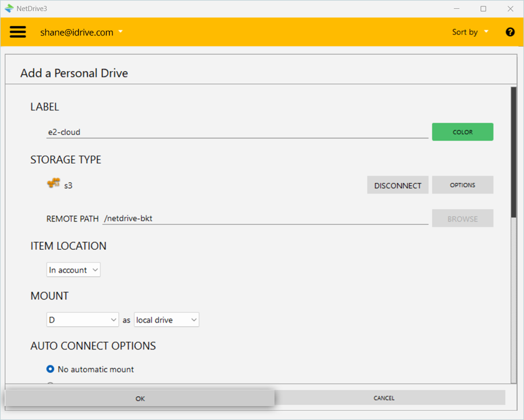Click the s3 storage type icon
This screenshot has width=524, height=420.
(x=54, y=184)
